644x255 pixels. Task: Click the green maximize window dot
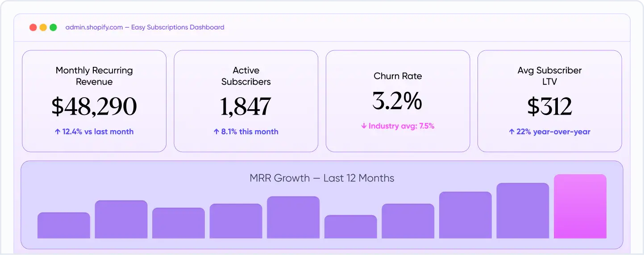pyautogui.click(x=53, y=27)
